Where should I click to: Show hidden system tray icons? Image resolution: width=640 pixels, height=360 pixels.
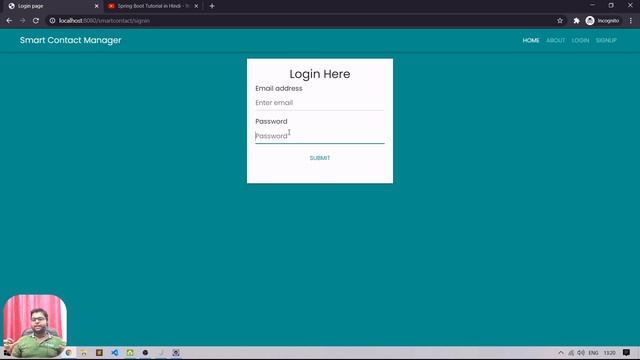(x=561, y=353)
